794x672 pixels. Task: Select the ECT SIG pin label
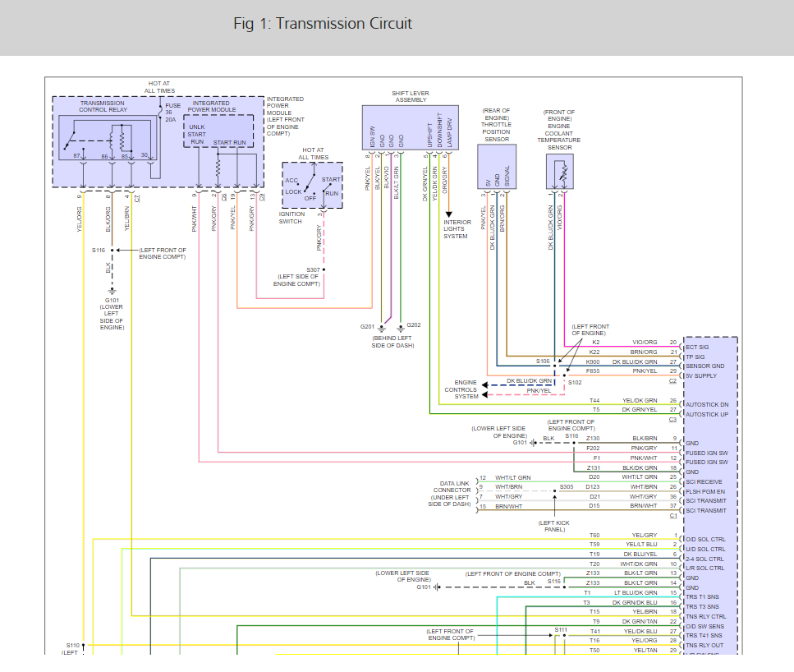click(697, 348)
